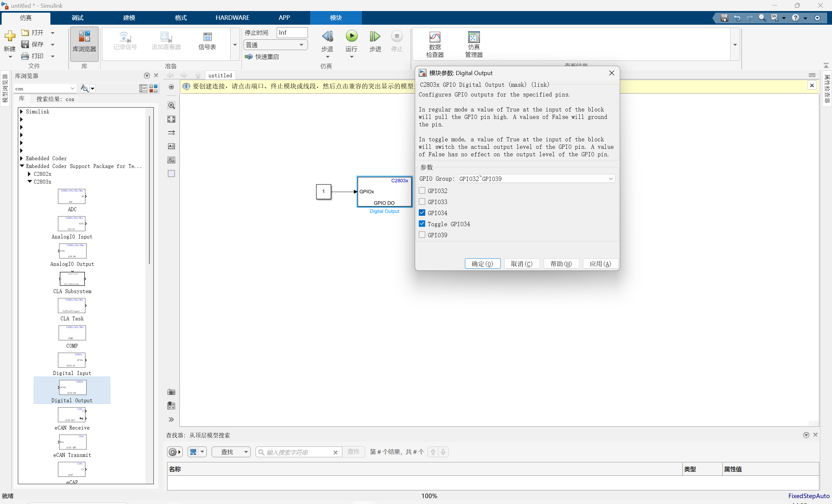Click the Fit to View canvas icon
This screenshot has width=832, height=504.
click(171, 119)
